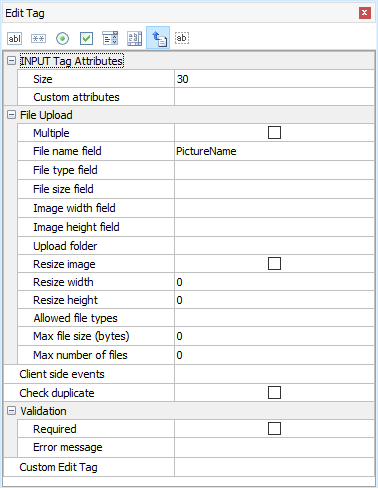Close the Edit Tag panel
Screen dimensions: 378x489
pos(365,13)
